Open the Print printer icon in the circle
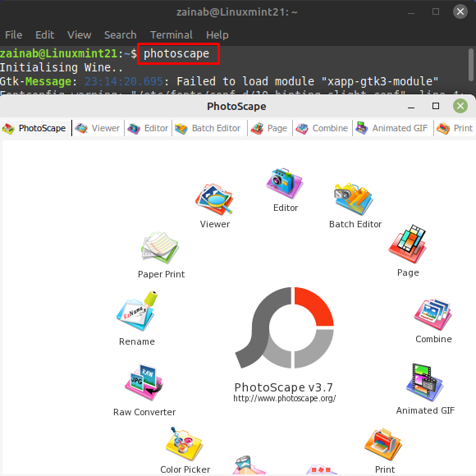The height and width of the screenshot is (476, 476). click(x=383, y=444)
